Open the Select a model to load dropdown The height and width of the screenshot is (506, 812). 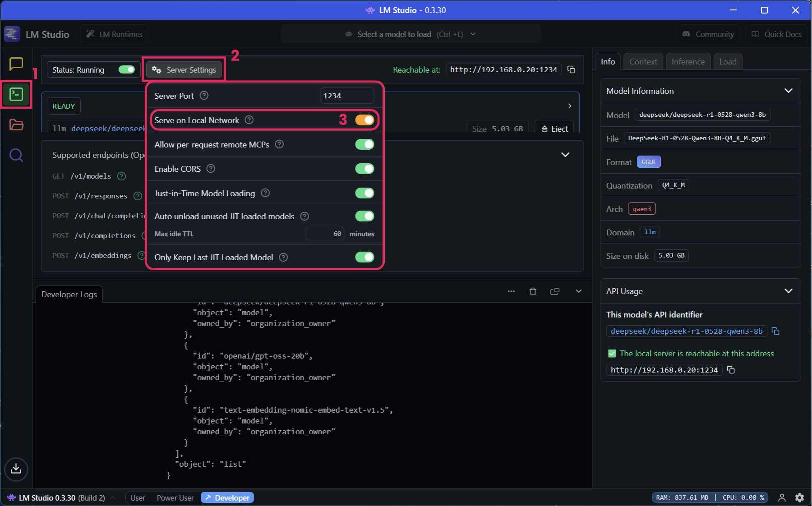[411, 34]
